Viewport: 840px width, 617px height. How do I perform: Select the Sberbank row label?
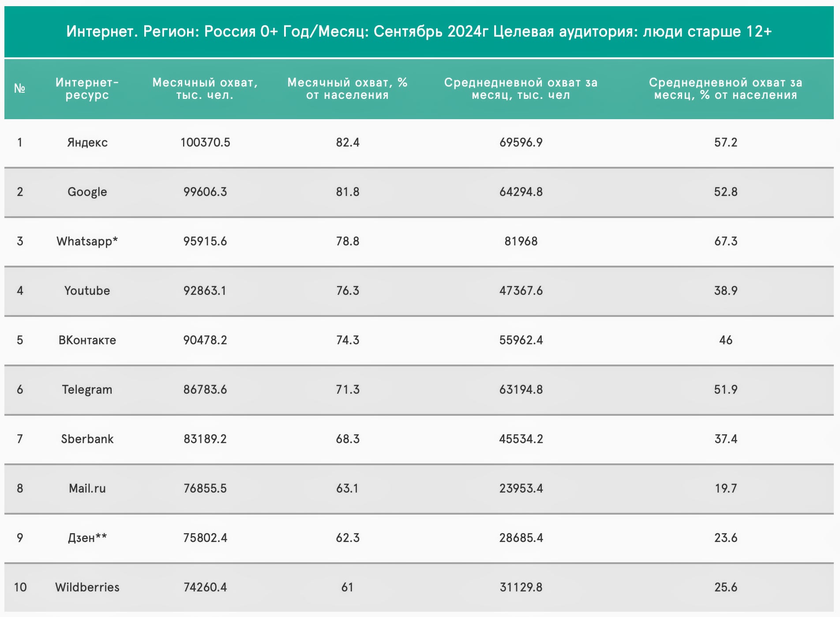[x=87, y=439]
